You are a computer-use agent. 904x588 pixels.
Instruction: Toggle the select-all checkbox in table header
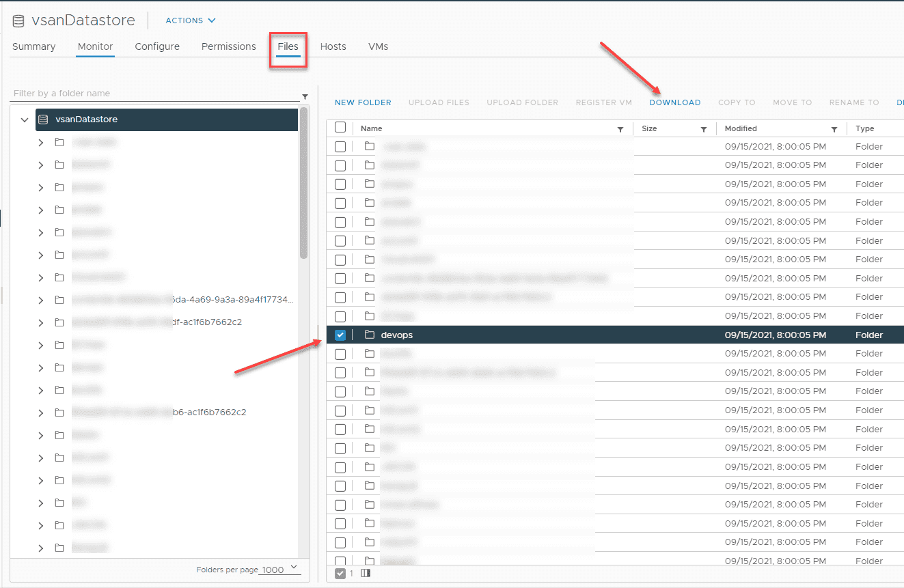[340, 127]
